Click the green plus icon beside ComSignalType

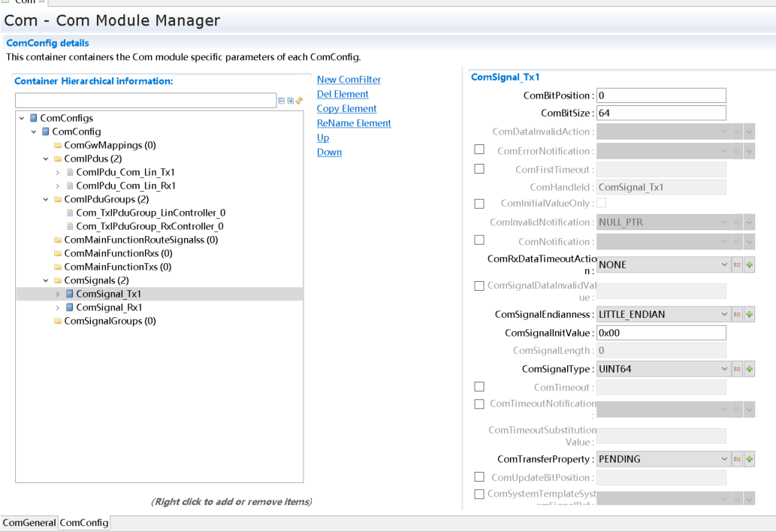[x=749, y=369]
